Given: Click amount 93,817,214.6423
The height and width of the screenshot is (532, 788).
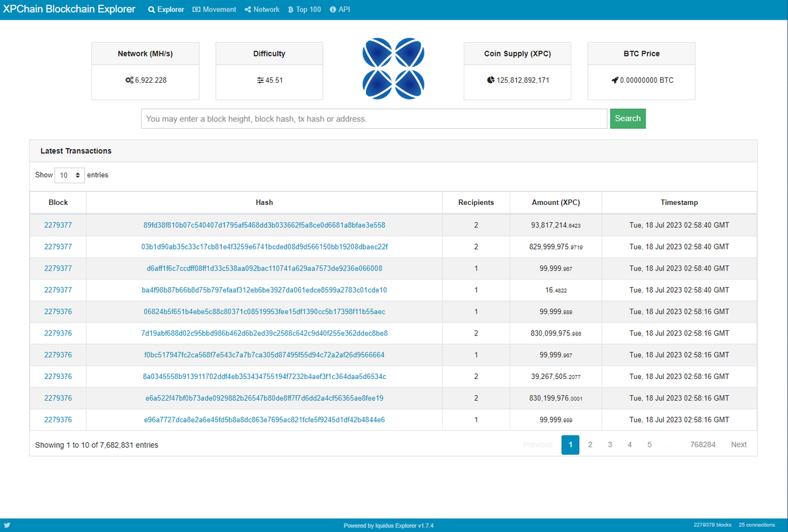Looking at the screenshot, I should tap(556, 225).
